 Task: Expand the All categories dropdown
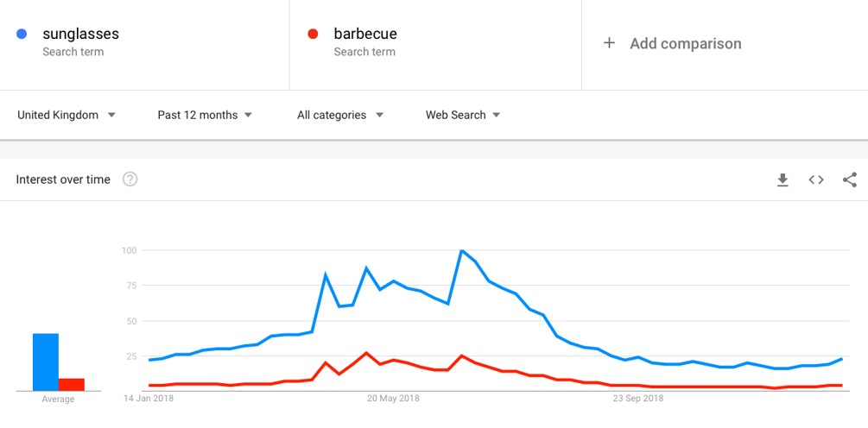(x=340, y=115)
